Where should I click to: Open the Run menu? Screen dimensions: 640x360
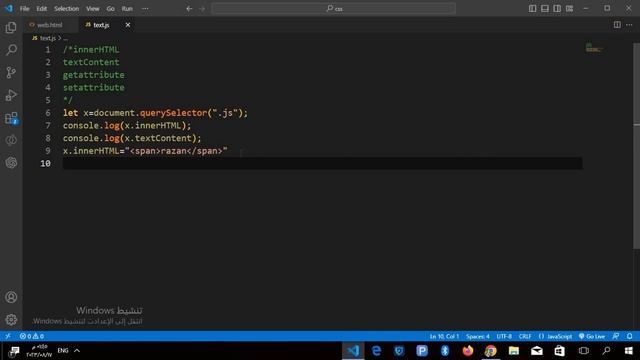127,9
